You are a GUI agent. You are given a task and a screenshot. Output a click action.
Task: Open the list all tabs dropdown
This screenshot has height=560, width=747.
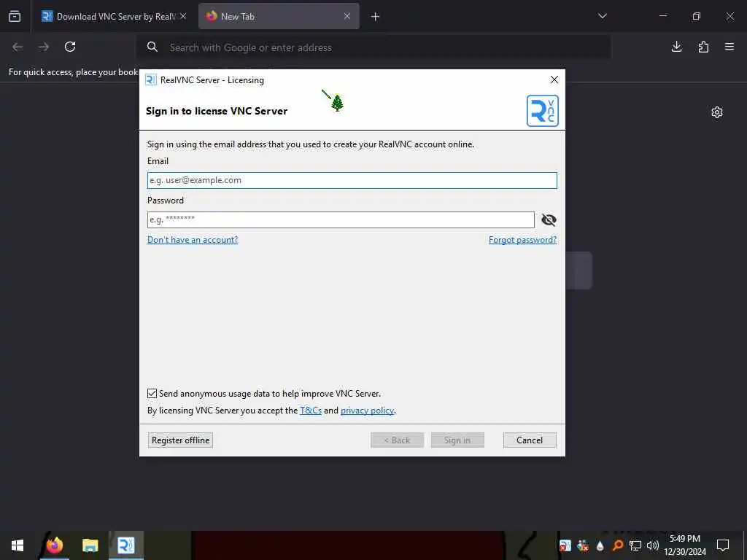click(602, 16)
